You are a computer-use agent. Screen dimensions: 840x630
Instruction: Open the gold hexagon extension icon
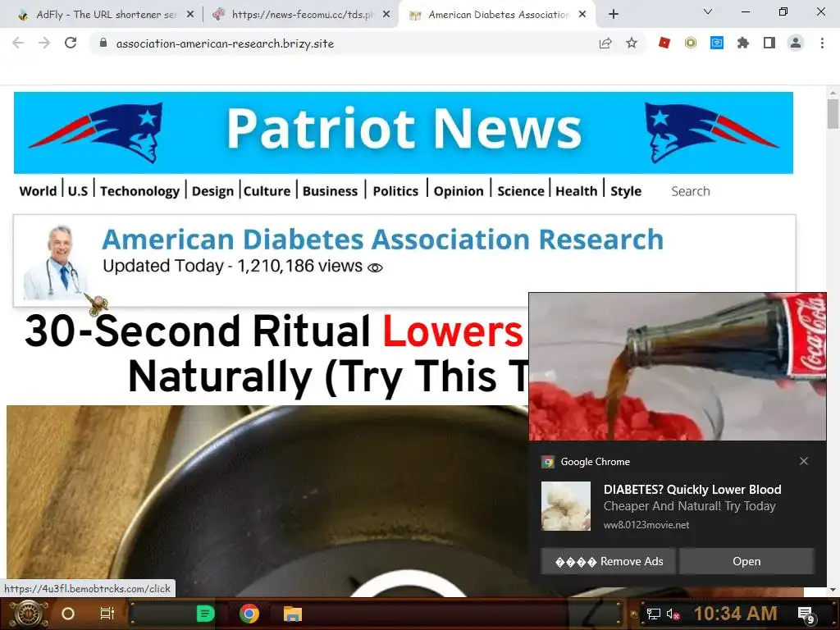[691, 43]
